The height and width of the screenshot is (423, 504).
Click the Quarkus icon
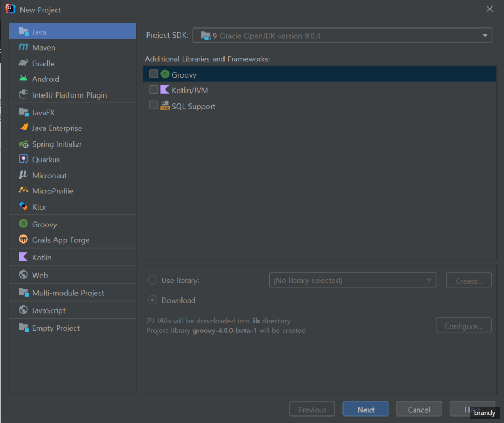click(24, 159)
